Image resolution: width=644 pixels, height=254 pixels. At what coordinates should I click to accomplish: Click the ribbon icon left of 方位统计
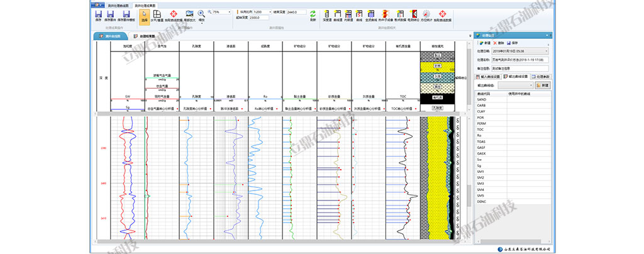pos(414,15)
